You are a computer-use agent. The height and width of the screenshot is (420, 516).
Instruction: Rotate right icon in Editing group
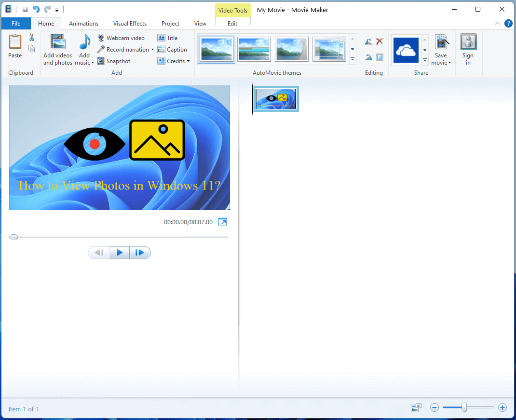(368, 57)
